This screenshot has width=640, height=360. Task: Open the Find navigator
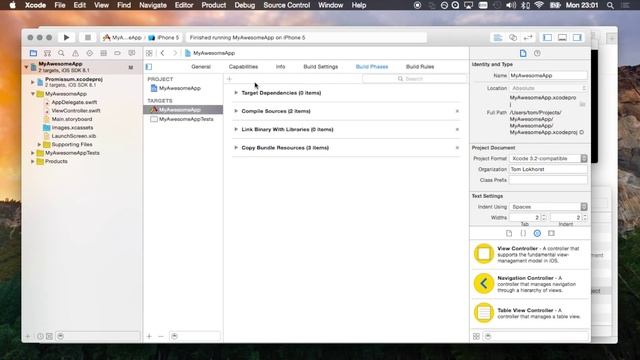pos(61,53)
